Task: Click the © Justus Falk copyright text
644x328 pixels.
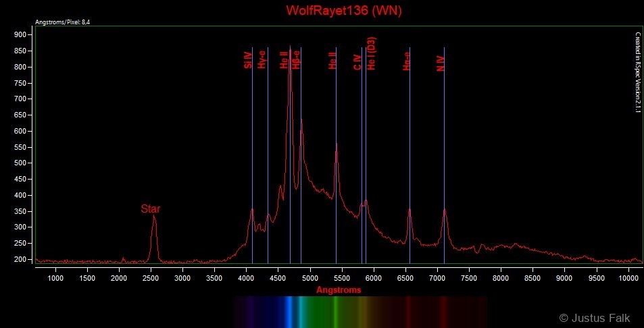Action: click(x=594, y=317)
